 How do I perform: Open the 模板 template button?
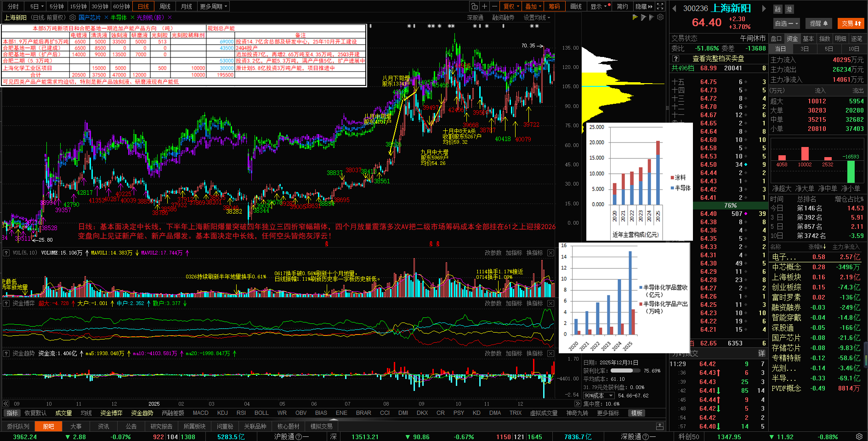tap(636, 413)
